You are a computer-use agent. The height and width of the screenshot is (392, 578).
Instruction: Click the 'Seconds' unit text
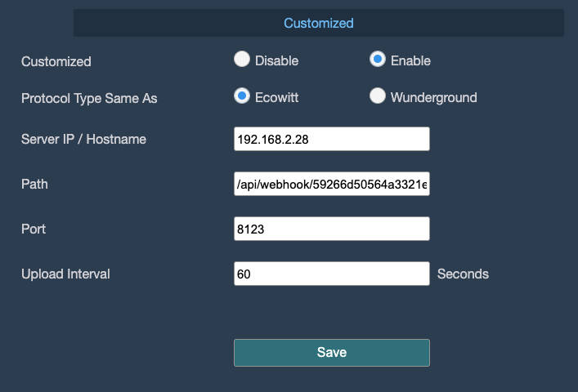click(463, 274)
